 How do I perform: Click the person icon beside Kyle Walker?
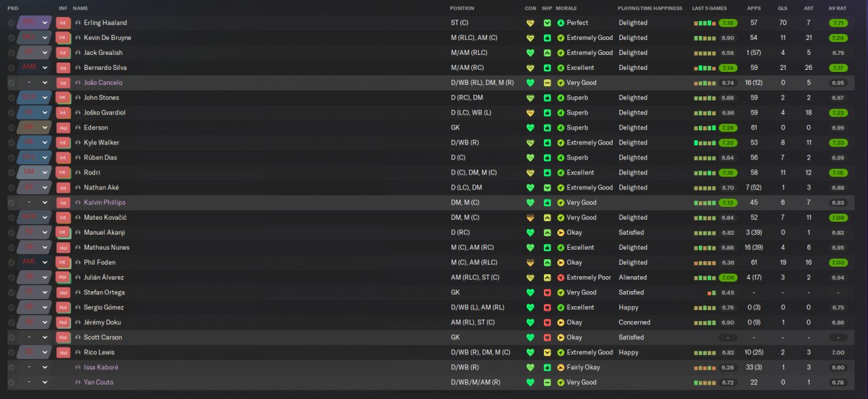coord(78,142)
